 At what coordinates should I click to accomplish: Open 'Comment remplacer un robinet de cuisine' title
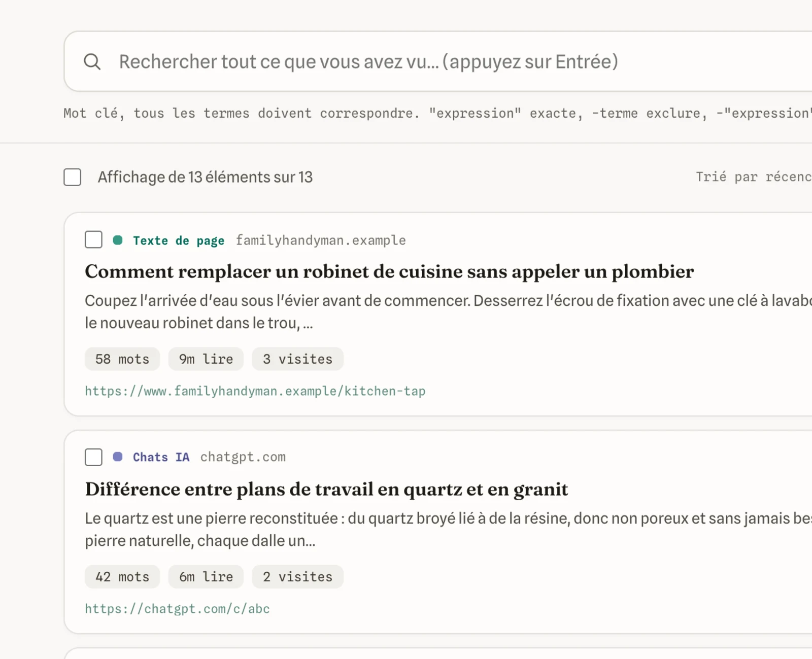pyautogui.click(x=389, y=271)
